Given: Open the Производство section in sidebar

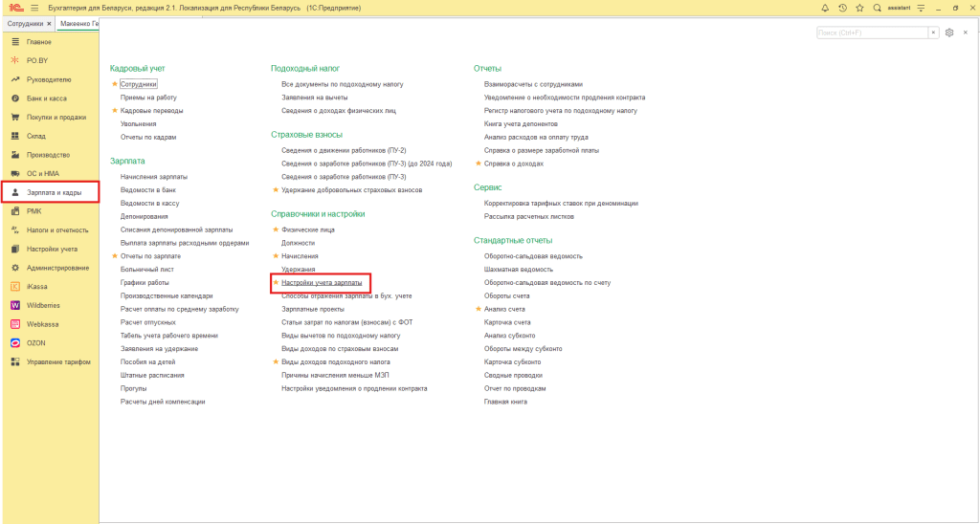Looking at the screenshot, I should point(50,154).
